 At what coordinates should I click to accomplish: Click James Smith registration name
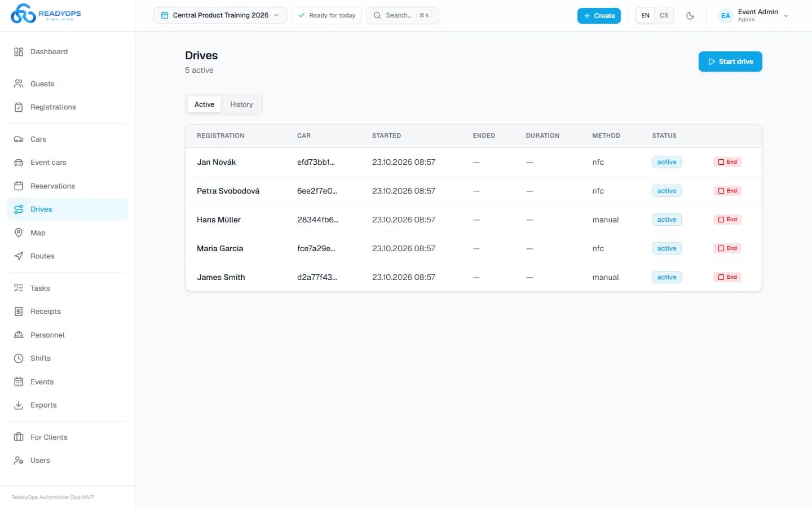221,277
